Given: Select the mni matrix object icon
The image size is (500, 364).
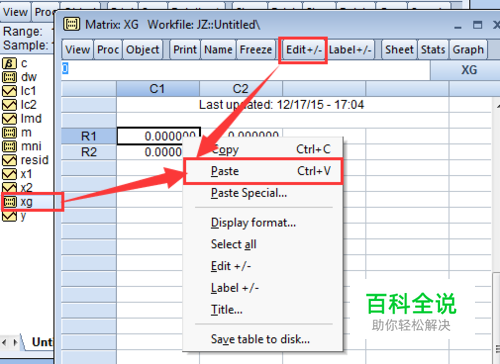Looking at the screenshot, I should point(9,146).
